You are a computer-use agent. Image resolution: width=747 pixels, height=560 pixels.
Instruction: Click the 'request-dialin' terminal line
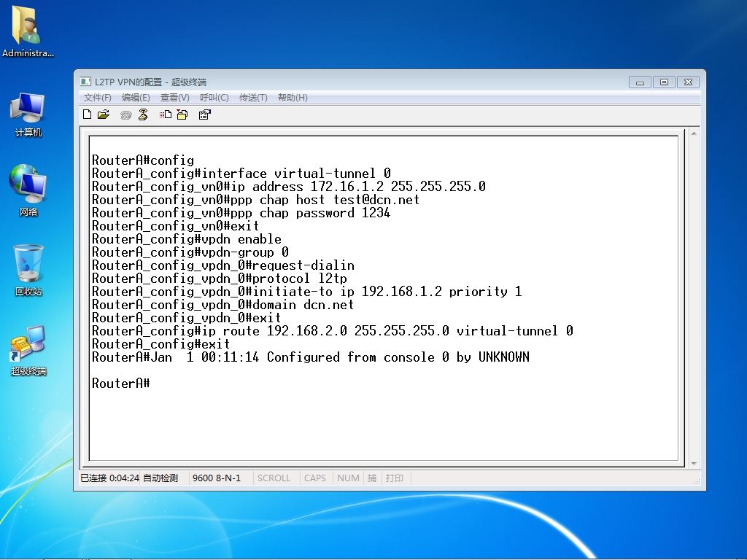(223, 265)
